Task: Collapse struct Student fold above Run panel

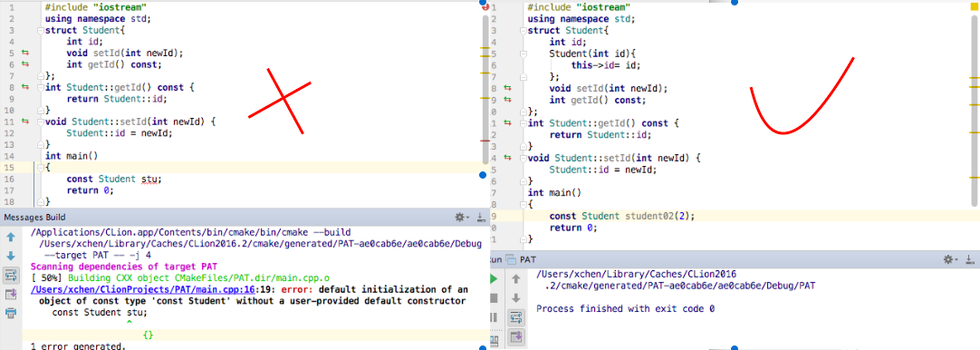Action: click(523, 30)
